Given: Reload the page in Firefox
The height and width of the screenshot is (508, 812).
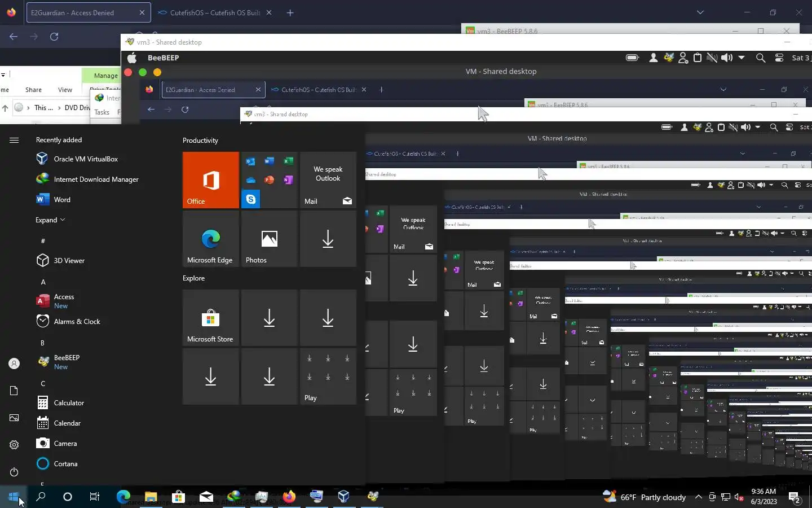Looking at the screenshot, I should pos(54,37).
